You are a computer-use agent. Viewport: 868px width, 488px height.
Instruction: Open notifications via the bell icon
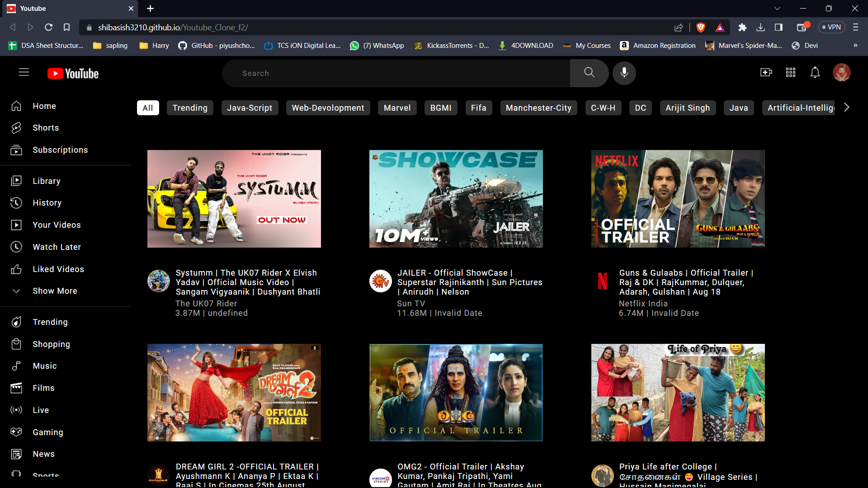coord(815,72)
